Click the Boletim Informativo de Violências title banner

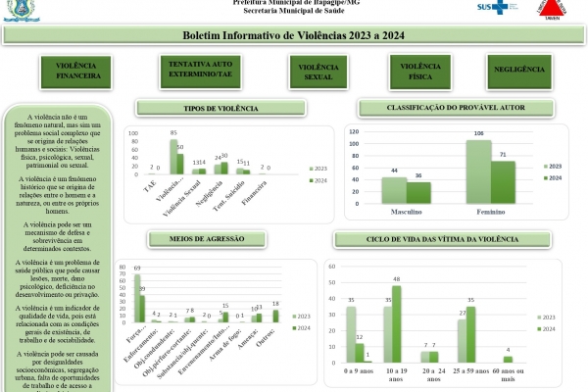294,35
